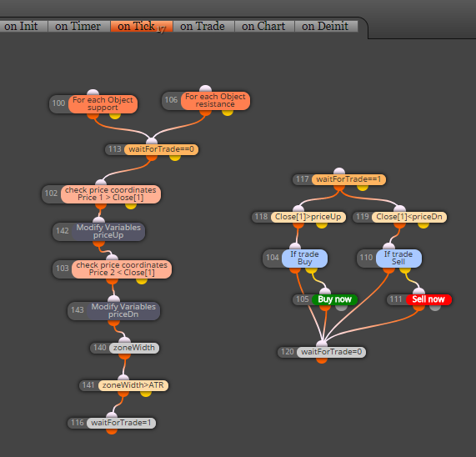
Task: Click block ID label 141
Action: click(x=88, y=385)
